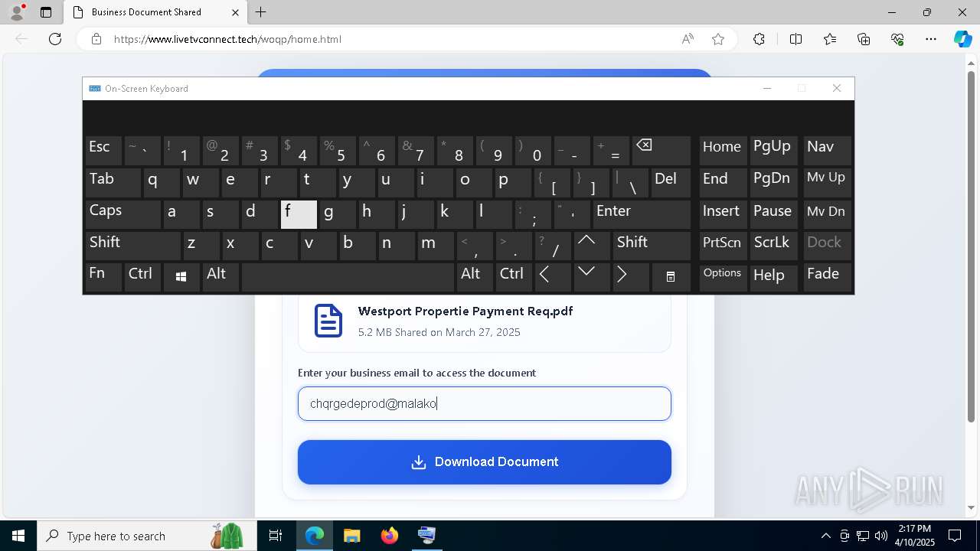Viewport: 980px width, 551px height.
Task: Toggle the right Shift key
Action: point(652,245)
